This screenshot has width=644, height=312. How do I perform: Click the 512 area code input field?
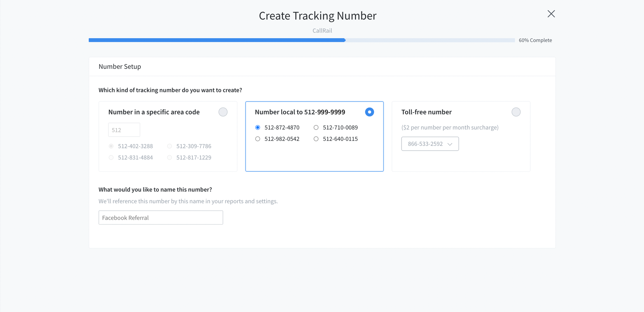click(124, 130)
